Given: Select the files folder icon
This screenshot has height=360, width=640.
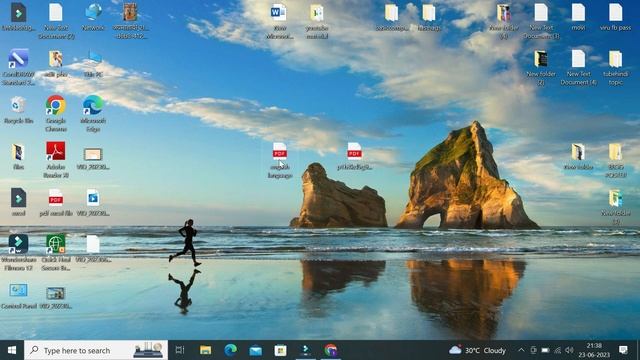Looking at the screenshot, I should point(18,156).
